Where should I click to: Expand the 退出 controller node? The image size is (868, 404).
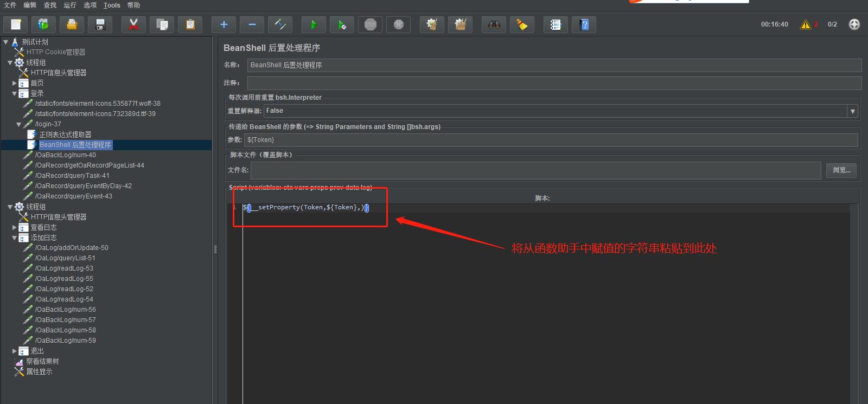[x=15, y=351]
